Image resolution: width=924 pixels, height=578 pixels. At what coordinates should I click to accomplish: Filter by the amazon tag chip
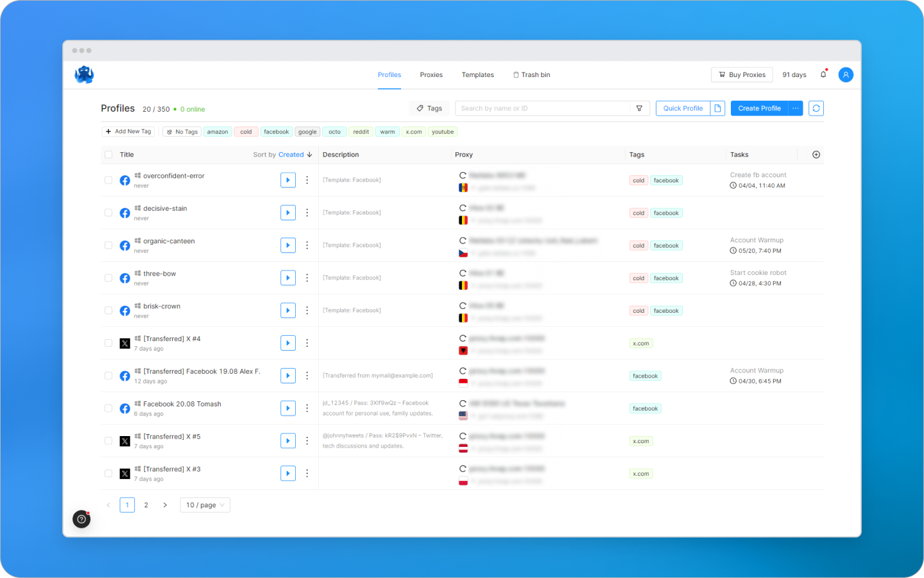[218, 132]
